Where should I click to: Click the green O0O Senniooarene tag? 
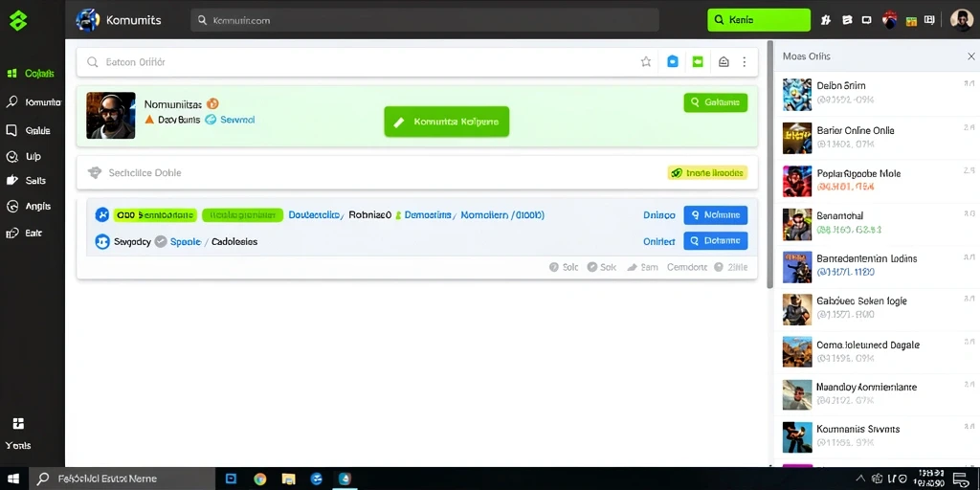pyautogui.click(x=155, y=215)
